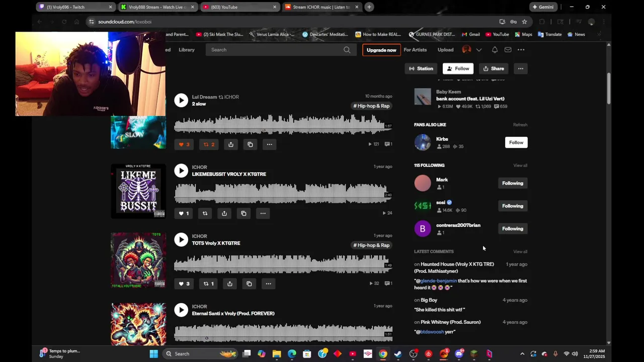Open For Artists menu item

point(415,50)
